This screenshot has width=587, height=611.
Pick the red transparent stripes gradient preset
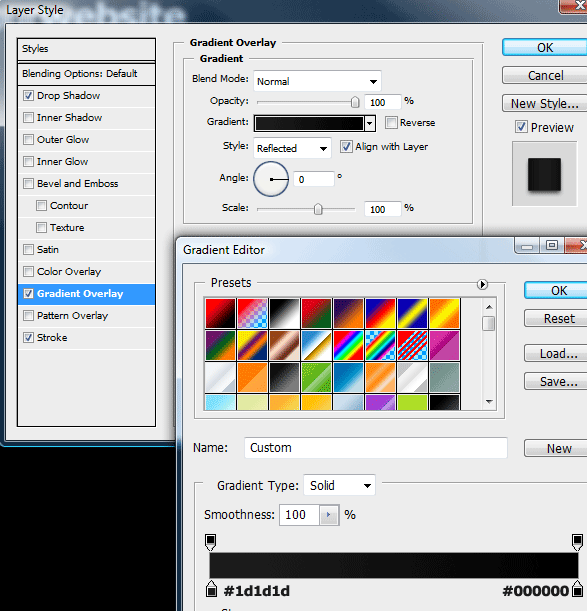pos(412,345)
